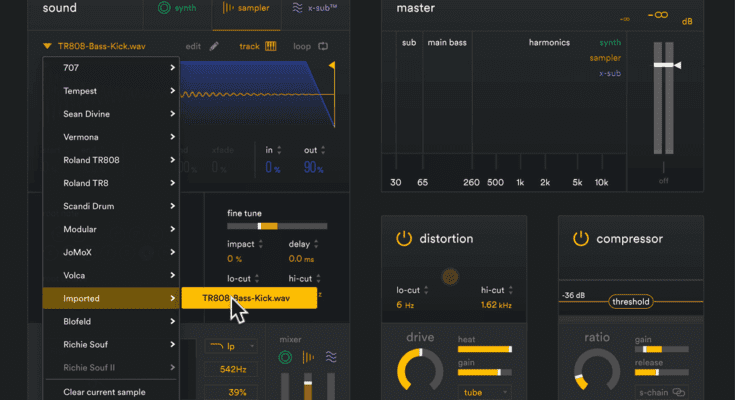Image resolution: width=735 pixels, height=400 pixels.
Task: Toggle the distortion power button
Action: [x=403, y=239]
